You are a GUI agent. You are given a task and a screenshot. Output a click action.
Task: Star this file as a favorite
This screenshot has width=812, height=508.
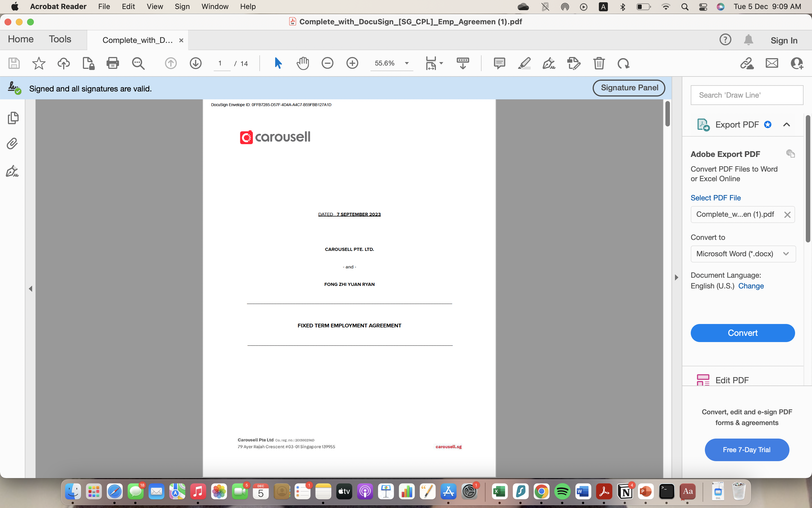[39, 63]
